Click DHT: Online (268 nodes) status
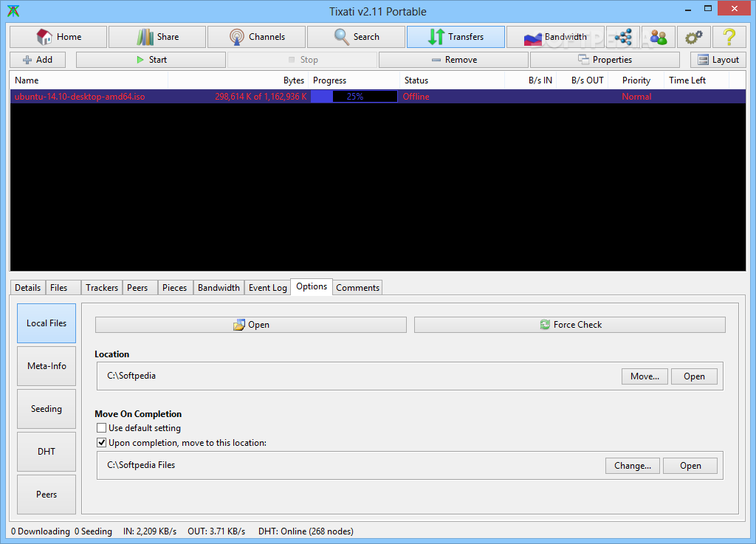The height and width of the screenshot is (544, 756). [x=306, y=531]
